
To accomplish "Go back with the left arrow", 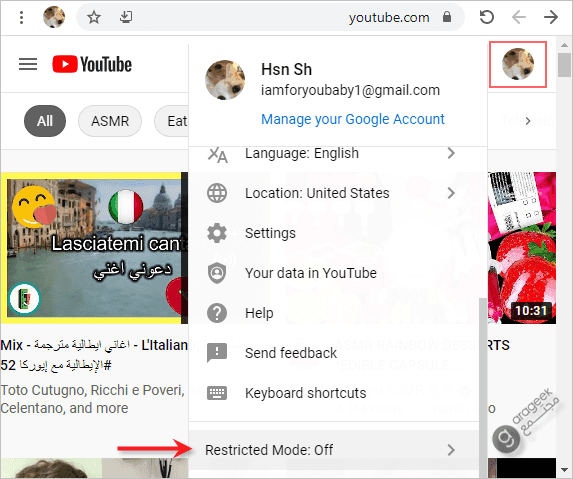I will 519,17.
